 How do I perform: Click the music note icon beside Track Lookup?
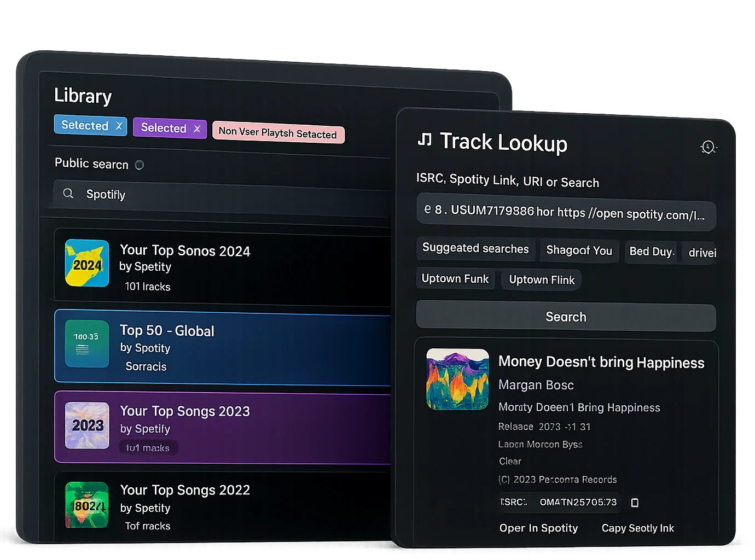click(425, 140)
